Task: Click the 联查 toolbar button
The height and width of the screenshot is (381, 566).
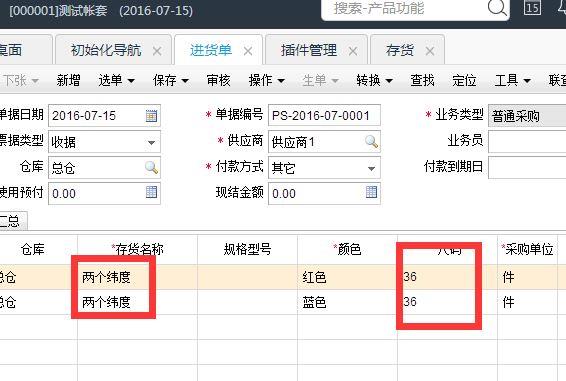Action: 557,80
